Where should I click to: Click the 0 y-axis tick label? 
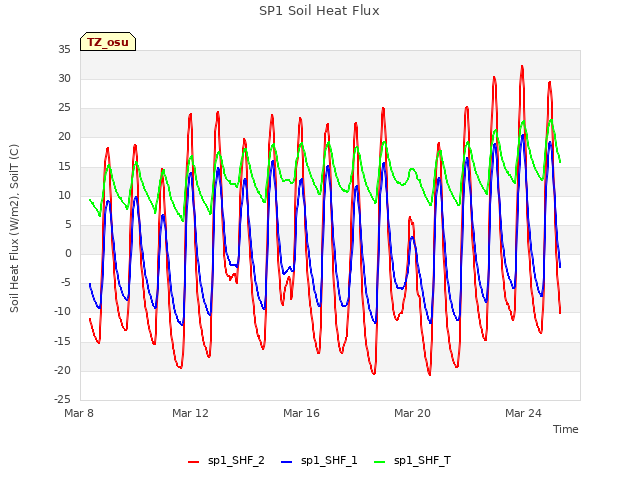click(x=68, y=253)
